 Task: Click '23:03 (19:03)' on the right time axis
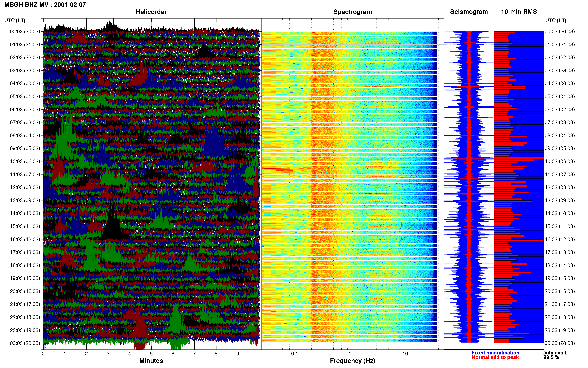tap(560, 330)
